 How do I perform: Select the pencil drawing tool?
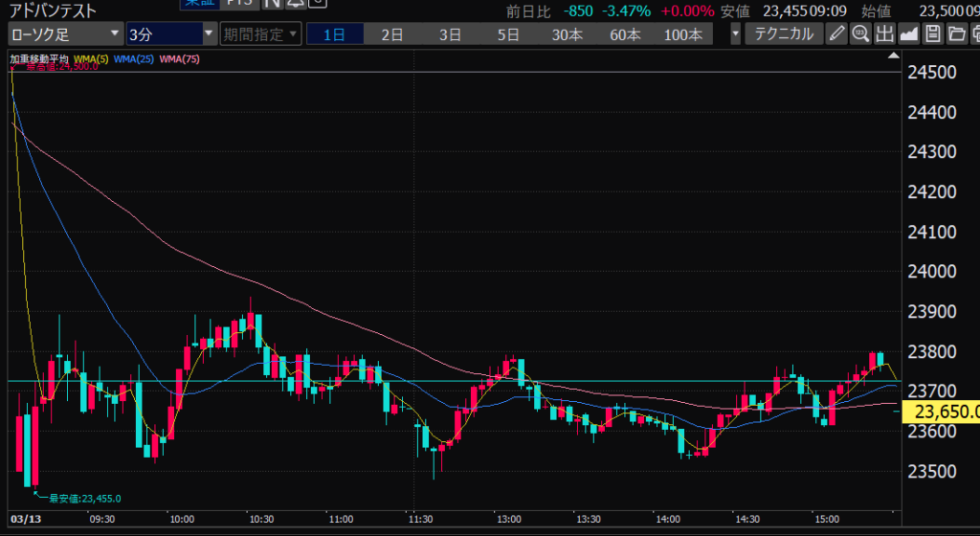pos(835,34)
